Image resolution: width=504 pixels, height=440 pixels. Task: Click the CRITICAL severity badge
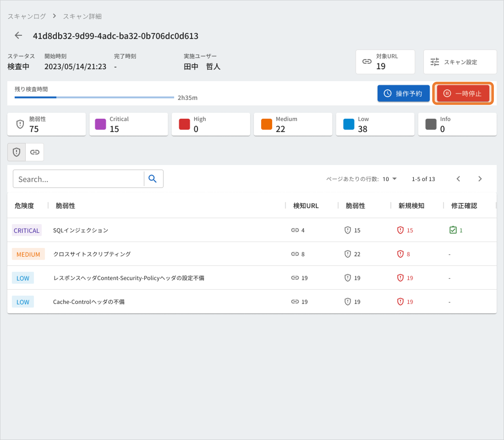[26, 230]
